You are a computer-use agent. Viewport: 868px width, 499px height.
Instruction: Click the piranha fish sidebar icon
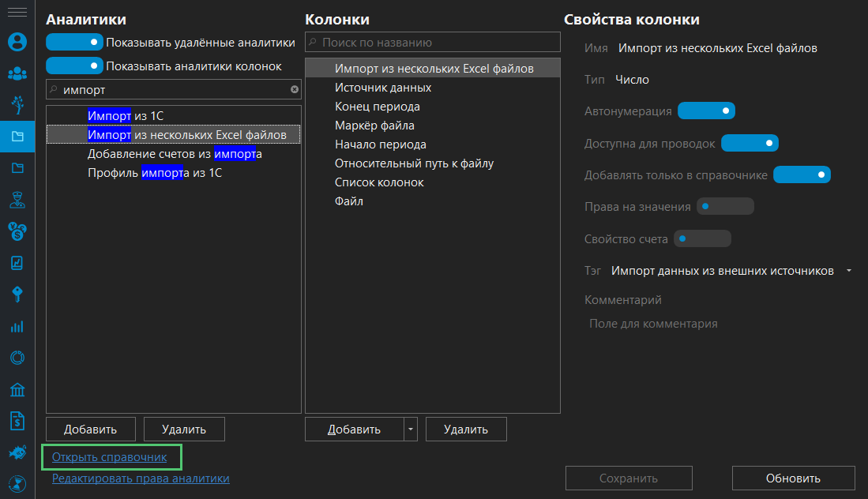17,452
